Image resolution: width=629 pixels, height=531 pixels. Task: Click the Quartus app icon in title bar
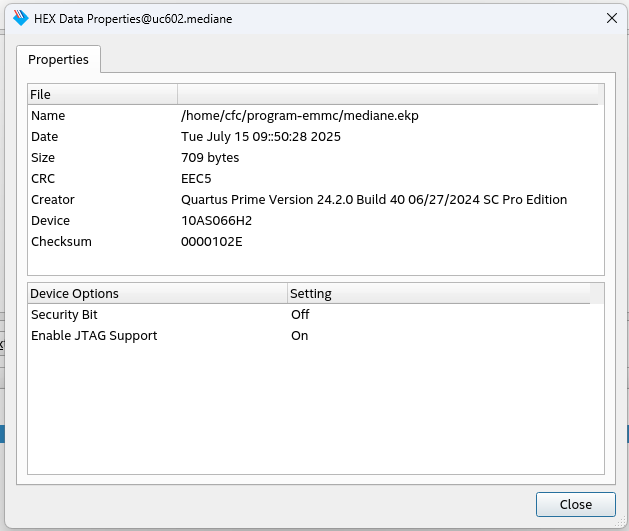(20, 17)
